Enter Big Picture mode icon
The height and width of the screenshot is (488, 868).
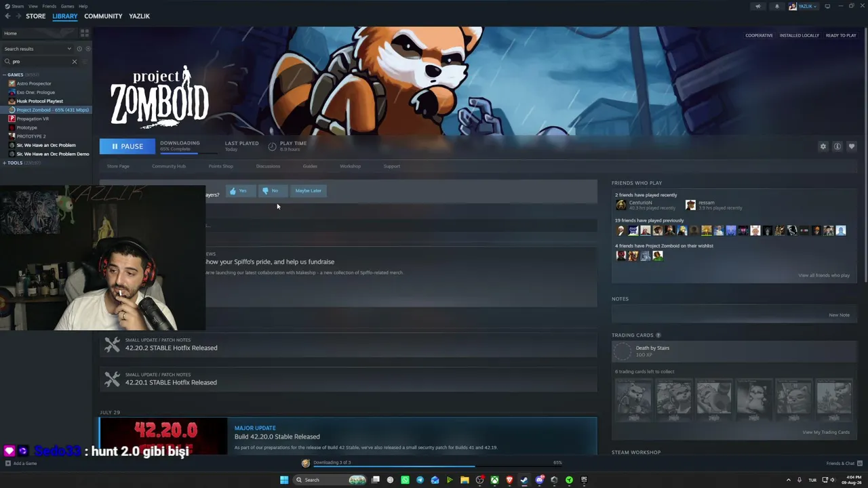coord(827,6)
